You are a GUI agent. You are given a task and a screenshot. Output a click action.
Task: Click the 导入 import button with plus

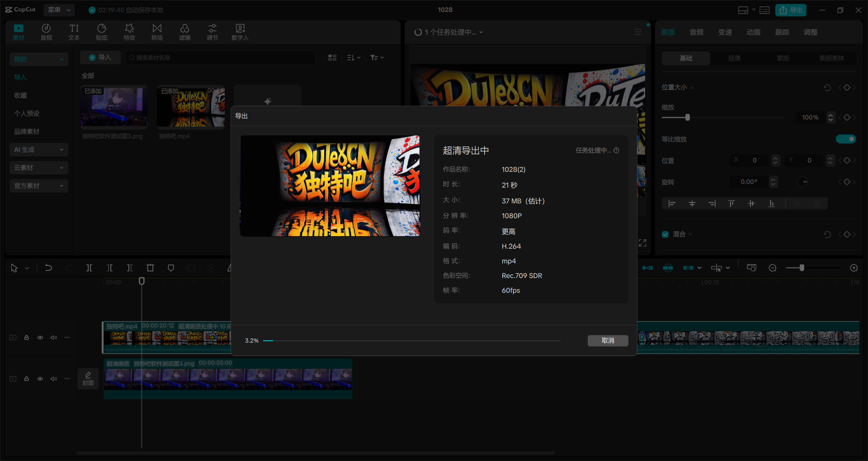tap(100, 57)
